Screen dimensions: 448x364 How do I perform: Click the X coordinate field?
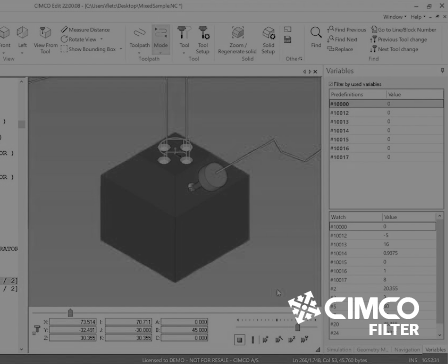(x=73, y=322)
